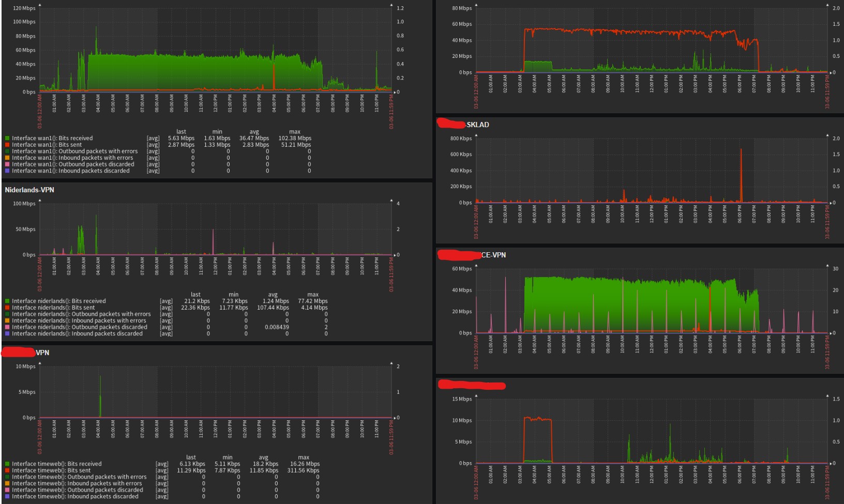Open the Niderlands-VPN graph title
This screenshot has width=844, height=504.
29,190
